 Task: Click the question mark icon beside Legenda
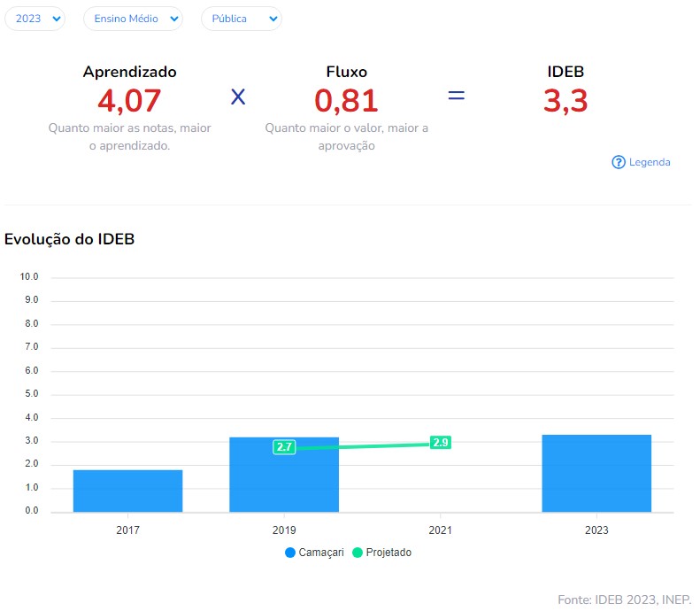[619, 162]
